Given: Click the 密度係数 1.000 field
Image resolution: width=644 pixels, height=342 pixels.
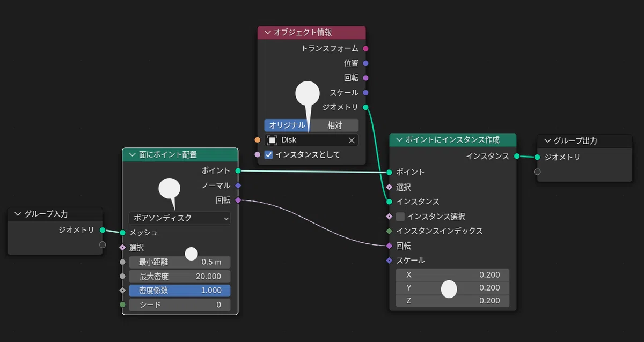Looking at the screenshot, I should [179, 291].
